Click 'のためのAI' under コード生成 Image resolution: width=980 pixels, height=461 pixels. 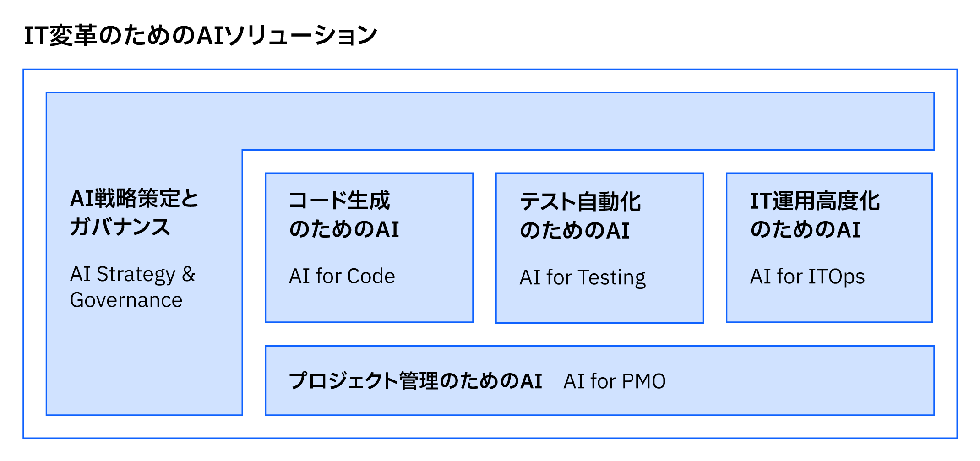tap(344, 229)
